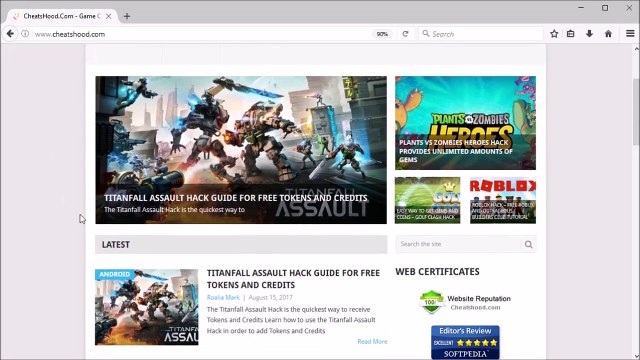Image resolution: width=640 pixels, height=360 pixels.
Task: Select the CheatsHood.Com browser tab
Action: (62, 16)
